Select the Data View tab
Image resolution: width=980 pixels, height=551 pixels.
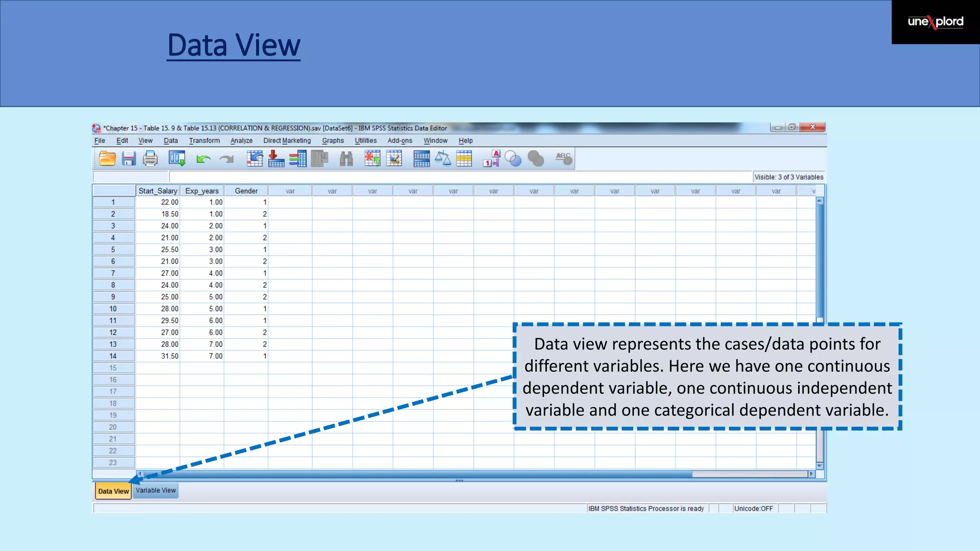tap(113, 491)
